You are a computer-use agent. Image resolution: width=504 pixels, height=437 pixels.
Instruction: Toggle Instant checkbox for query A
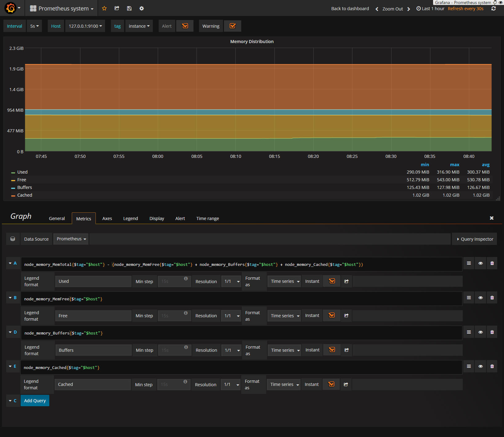pos(332,281)
